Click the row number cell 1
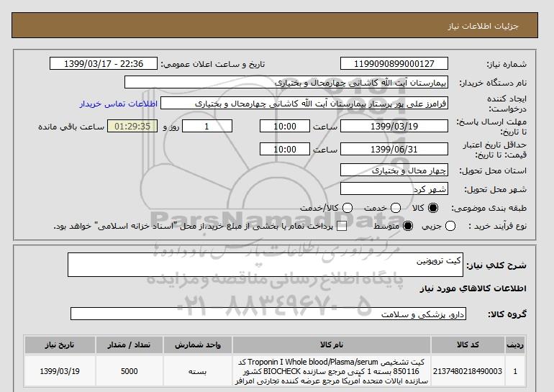The image size is (554, 392). (515, 371)
